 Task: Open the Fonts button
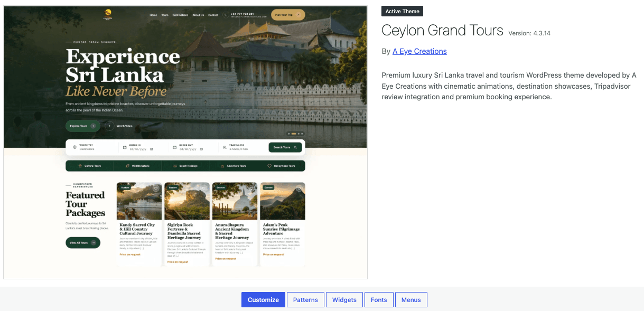pyautogui.click(x=379, y=299)
